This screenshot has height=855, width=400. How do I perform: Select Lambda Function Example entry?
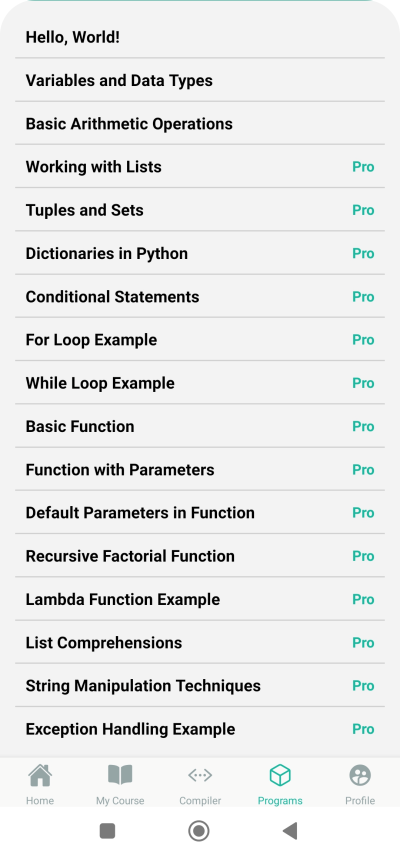tap(200, 599)
